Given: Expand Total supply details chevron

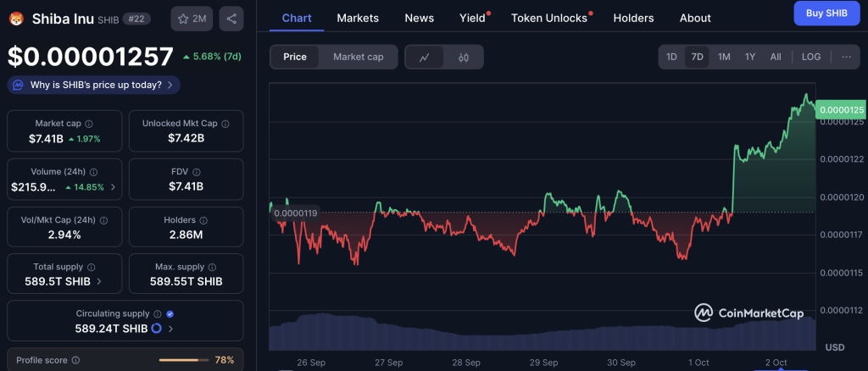Looking at the screenshot, I should click(x=99, y=281).
